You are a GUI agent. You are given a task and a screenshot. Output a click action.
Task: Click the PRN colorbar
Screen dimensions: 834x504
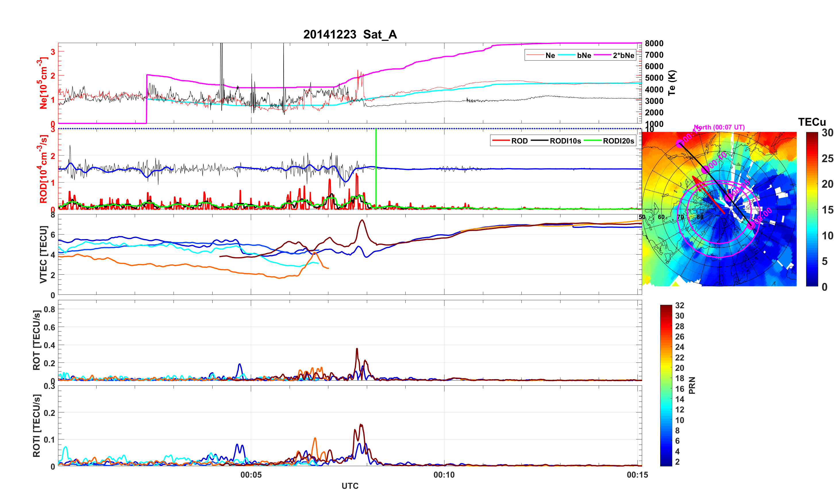tap(666, 385)
